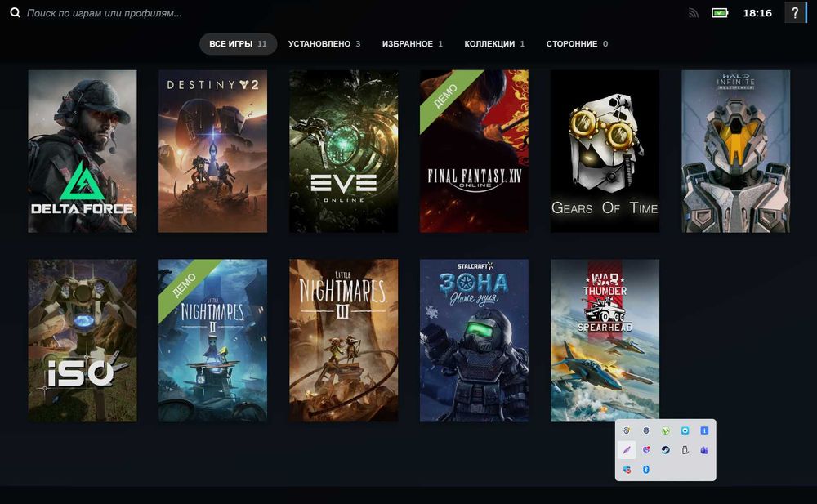Open the Windows Security shield tray icon
Screen dimensions: 817x504
point(627,470)
